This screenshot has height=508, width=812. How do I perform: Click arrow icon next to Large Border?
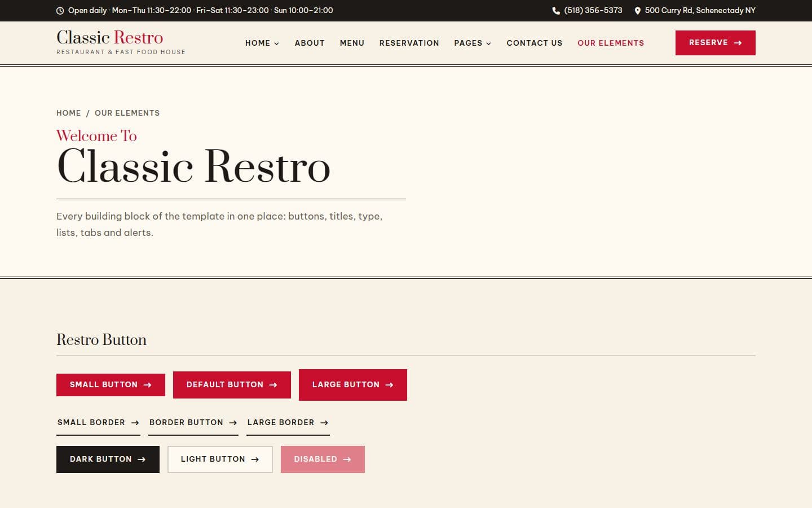point(324,423)
